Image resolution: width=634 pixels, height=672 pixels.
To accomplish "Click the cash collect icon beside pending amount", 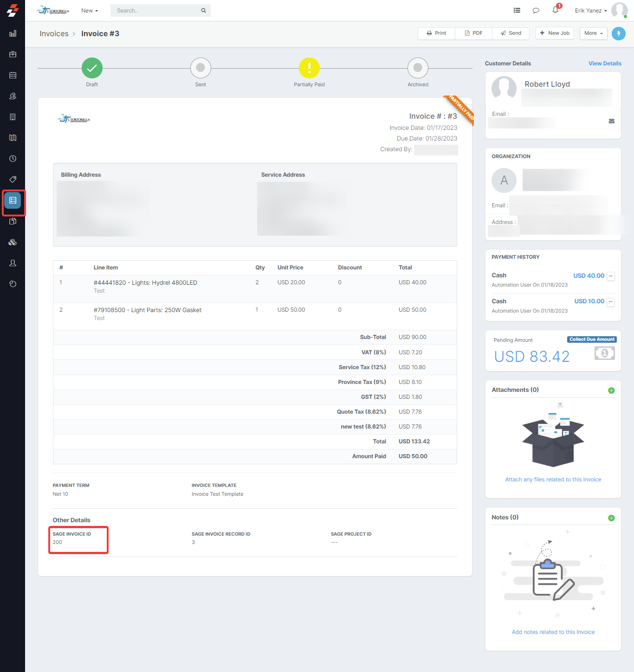I will click(x=605, y=353).
